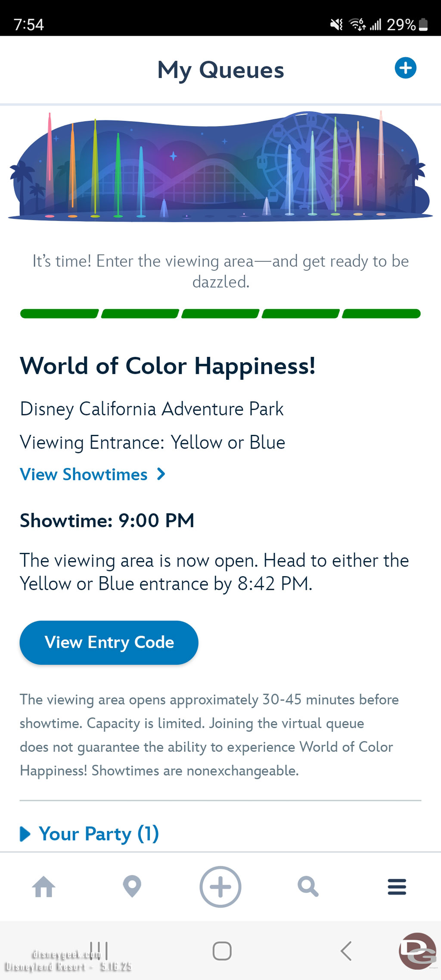The image size is (441, 980).
Task: Open the map location pin icon
Action: (132, 887)
